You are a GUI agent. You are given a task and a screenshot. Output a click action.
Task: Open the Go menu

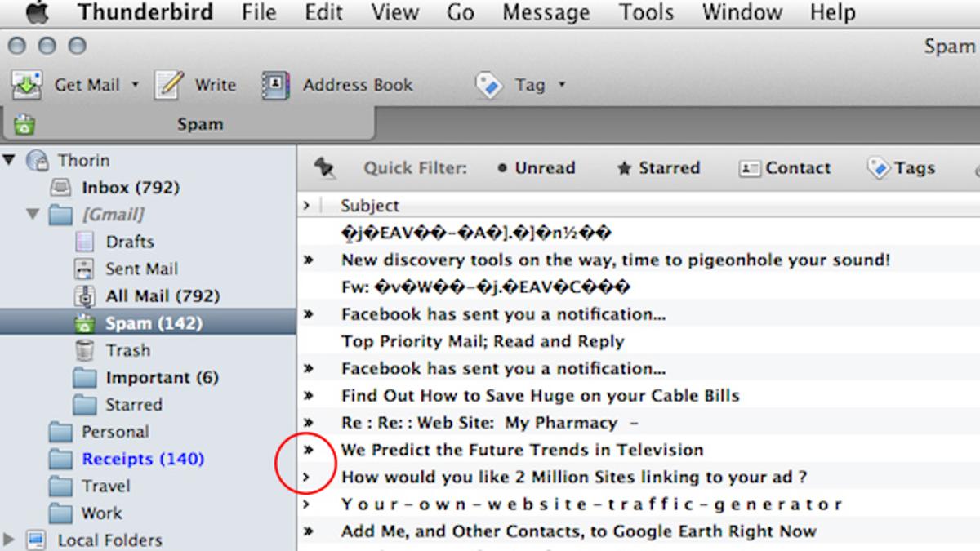click(x=461, y=12)
